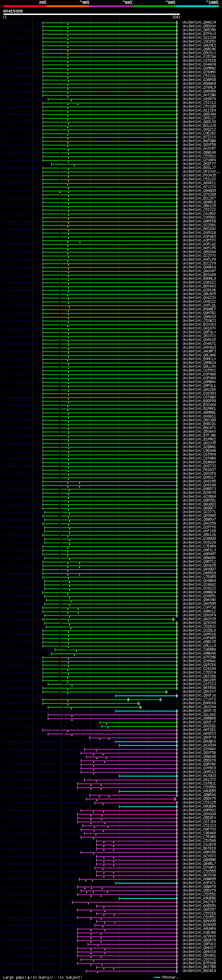222x980 pixels.
Task: Select hit label UniRef100_A9UEB6
Action: tap(199, 898)
